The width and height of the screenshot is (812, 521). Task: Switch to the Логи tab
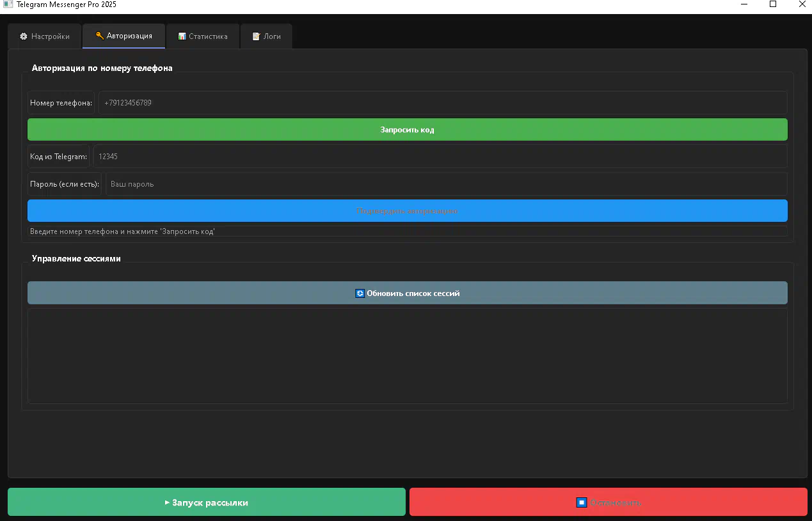pos(266,36)
